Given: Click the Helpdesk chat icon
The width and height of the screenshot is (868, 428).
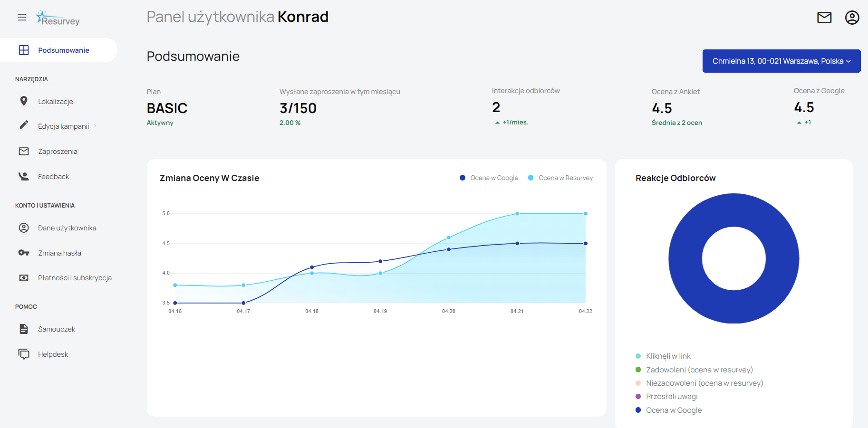Looking at the screenshot, I should 24,354.
